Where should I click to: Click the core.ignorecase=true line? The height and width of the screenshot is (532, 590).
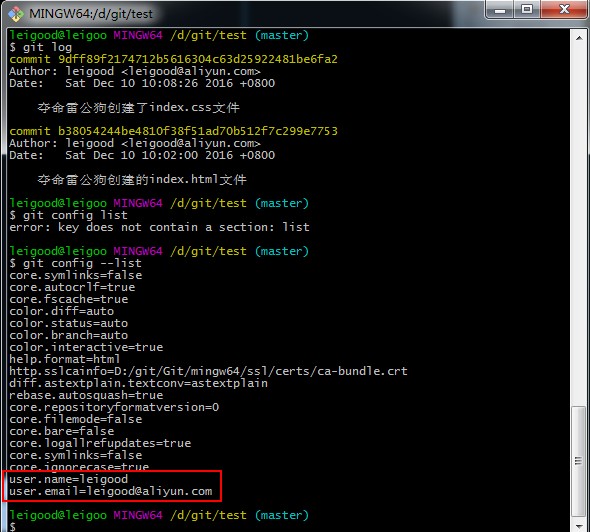coord(79,467)
